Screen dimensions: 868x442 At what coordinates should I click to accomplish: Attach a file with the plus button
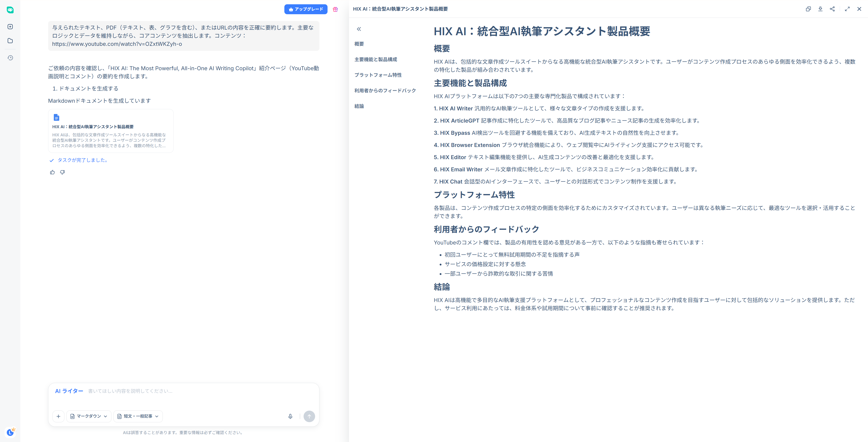58,416
